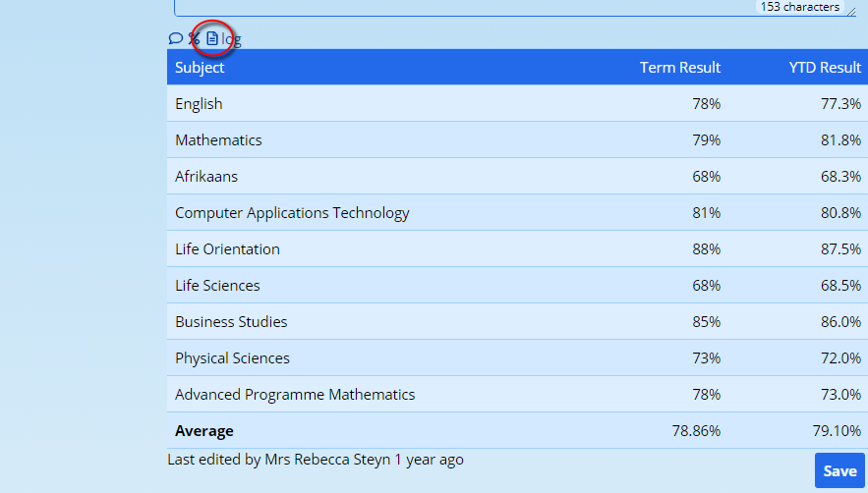
Task: Open the circled document log icon
Action: tap(212, 39)
